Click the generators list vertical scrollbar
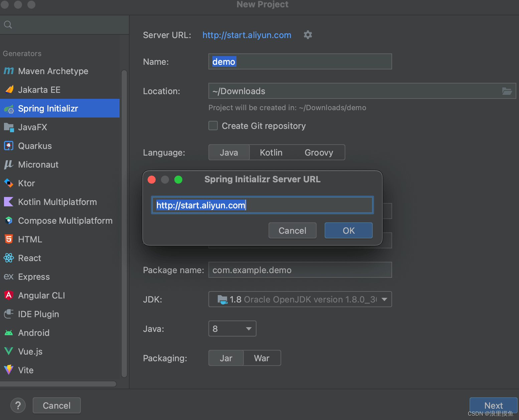 [x=124, y=223]
